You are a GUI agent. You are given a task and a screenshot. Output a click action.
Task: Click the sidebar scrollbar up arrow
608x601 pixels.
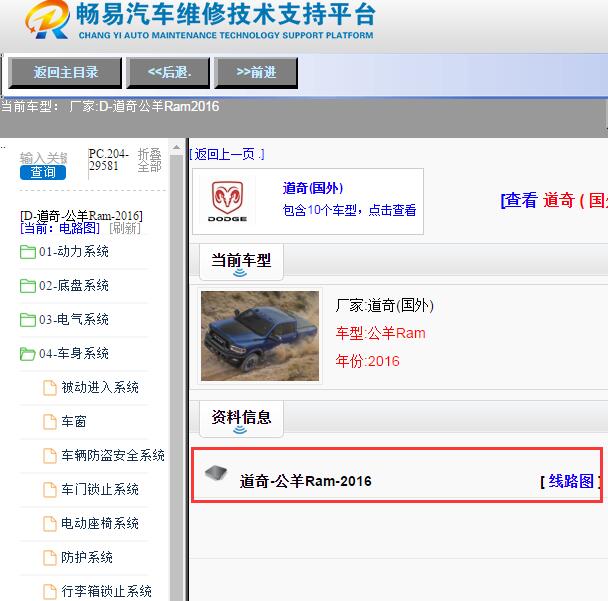tap(176, 148)
